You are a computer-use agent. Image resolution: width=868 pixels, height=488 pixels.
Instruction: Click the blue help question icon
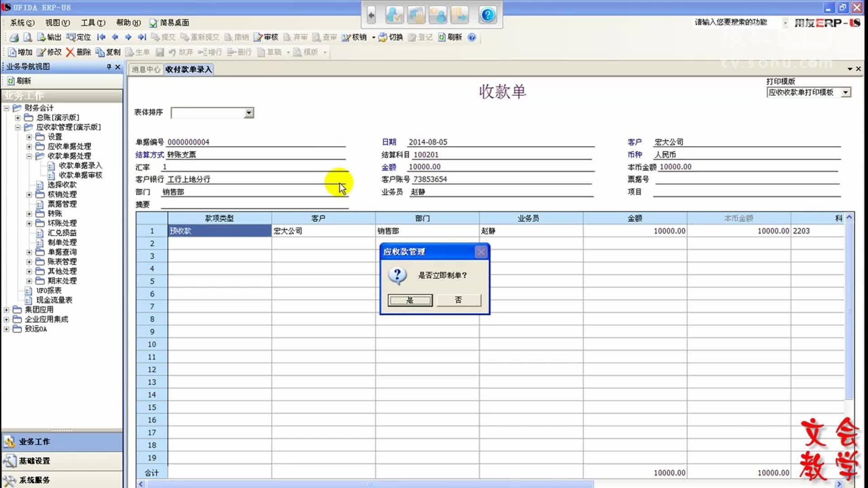pos(487,15)
